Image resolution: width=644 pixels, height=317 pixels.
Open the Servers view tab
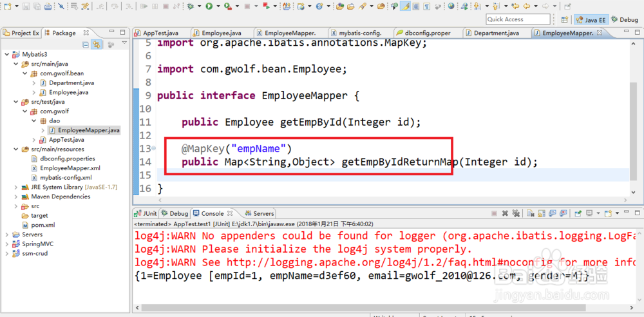click(x=259, y=213)
